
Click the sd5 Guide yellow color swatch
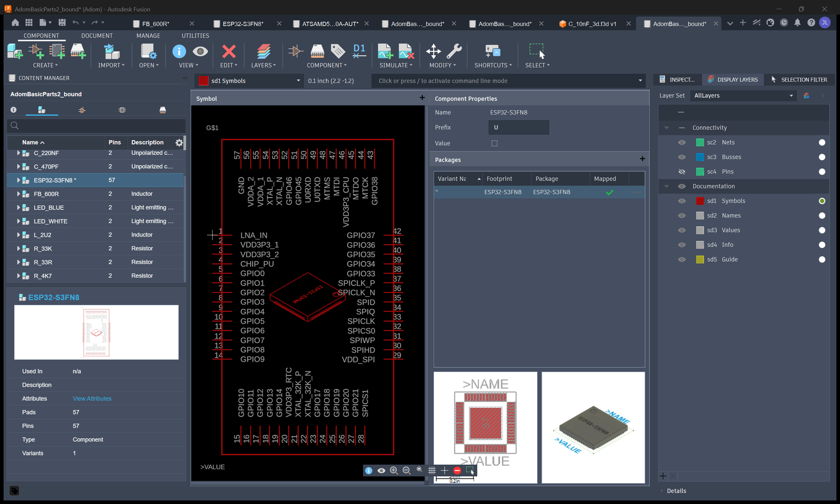click(700, 259)
